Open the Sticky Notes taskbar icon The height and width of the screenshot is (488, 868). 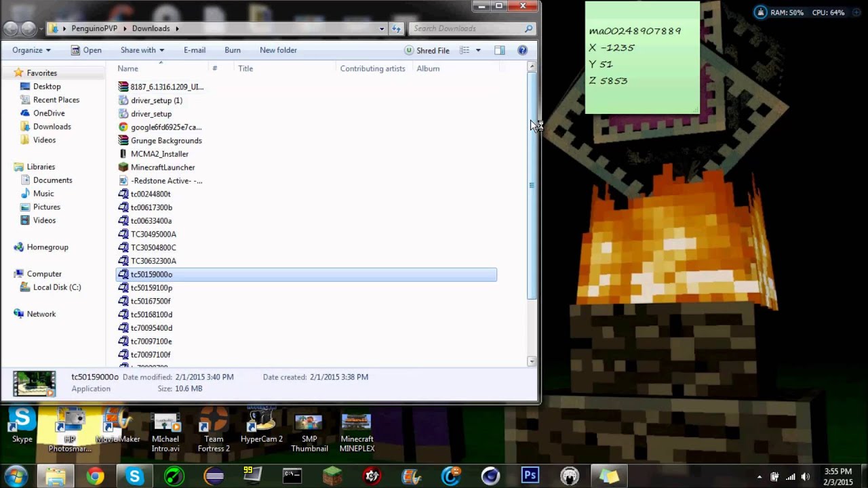(x=609, y=476)
